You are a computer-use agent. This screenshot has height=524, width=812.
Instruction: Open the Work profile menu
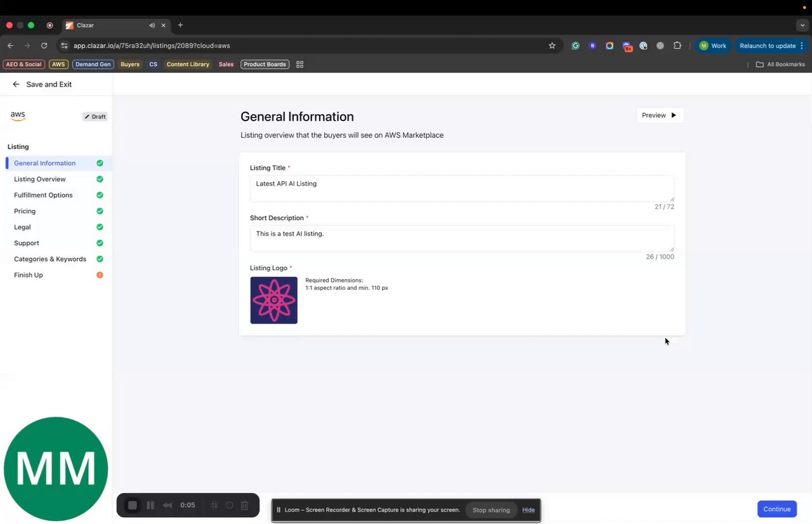[712, 46]
